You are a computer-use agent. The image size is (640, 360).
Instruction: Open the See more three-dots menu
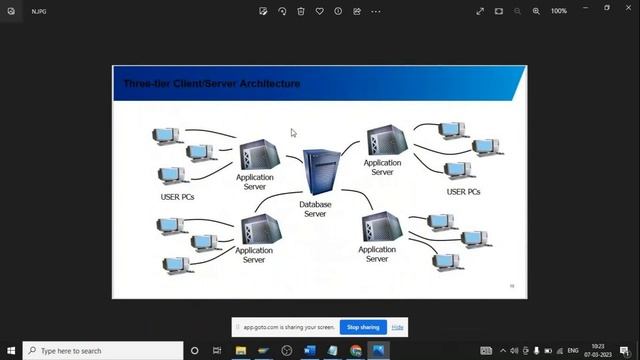tap(376, 11)
